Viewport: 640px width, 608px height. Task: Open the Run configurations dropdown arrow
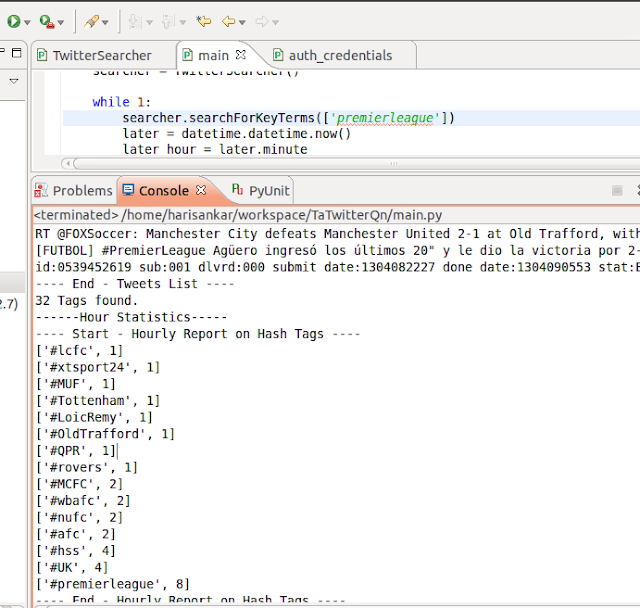click(x=27, y=22)
